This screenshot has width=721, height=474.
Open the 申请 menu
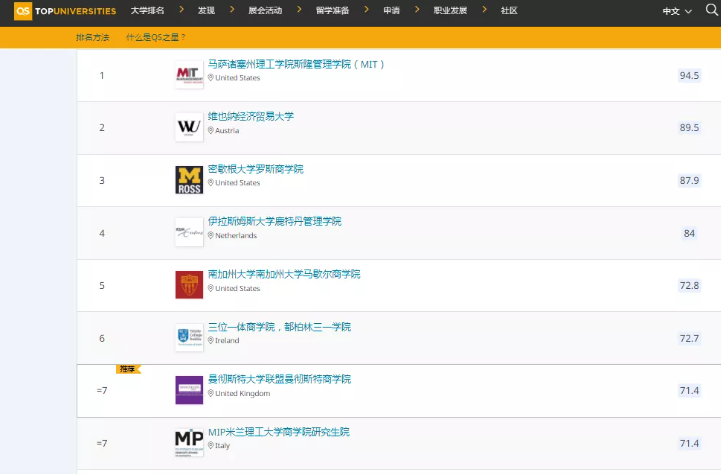point(391,11)
